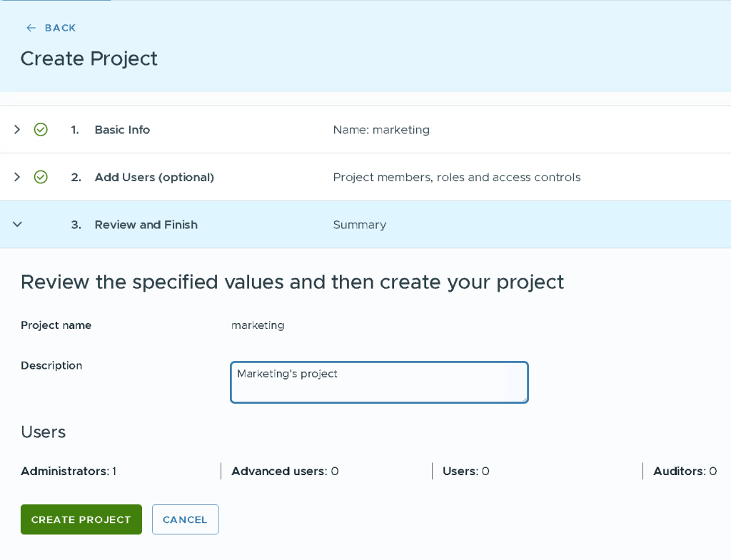Click the Auditors count label

[x=685, y=472]
